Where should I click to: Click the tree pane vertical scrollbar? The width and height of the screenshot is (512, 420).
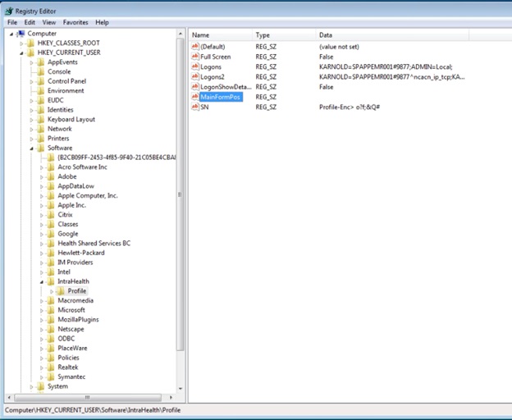(181, 197)
